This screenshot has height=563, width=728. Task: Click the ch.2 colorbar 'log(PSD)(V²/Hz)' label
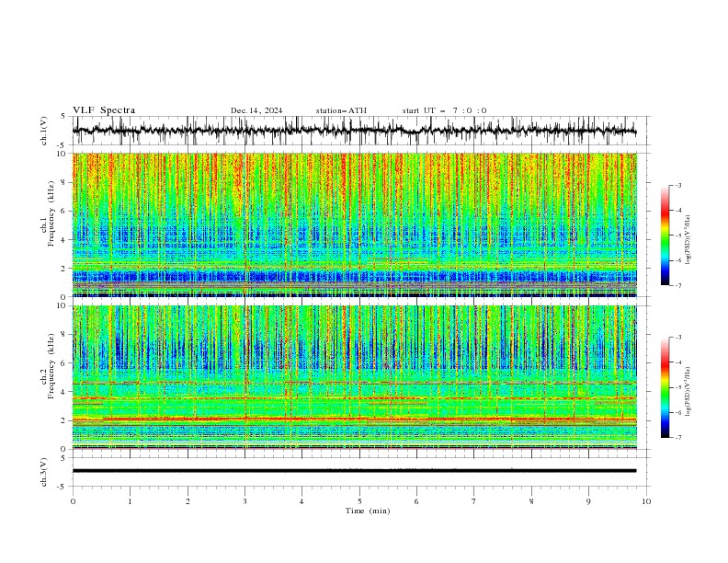point(688,392)
